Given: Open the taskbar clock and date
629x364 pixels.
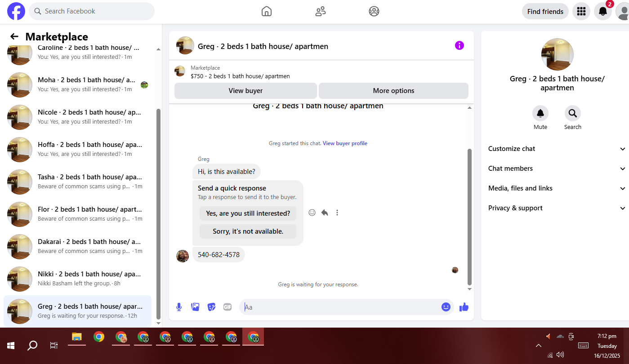Looking at the screenshot, I should click(607, 346).
